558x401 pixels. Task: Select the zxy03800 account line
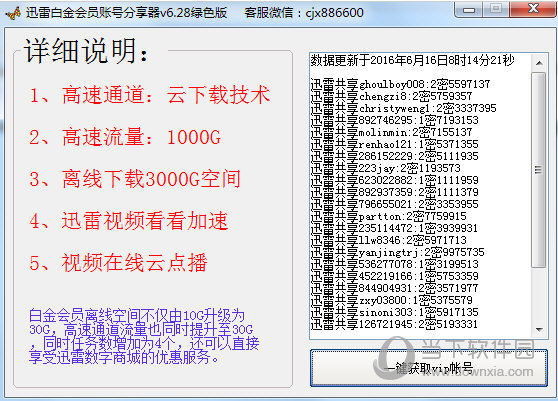click(391, 300)
